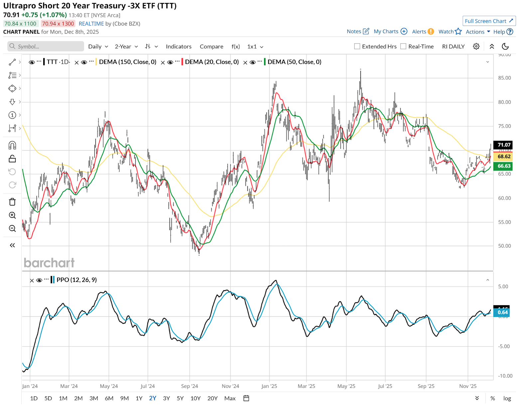This screenshot has height=409, width=532.
Task: Open the Daily frequency dropdown
Action: 98,47
